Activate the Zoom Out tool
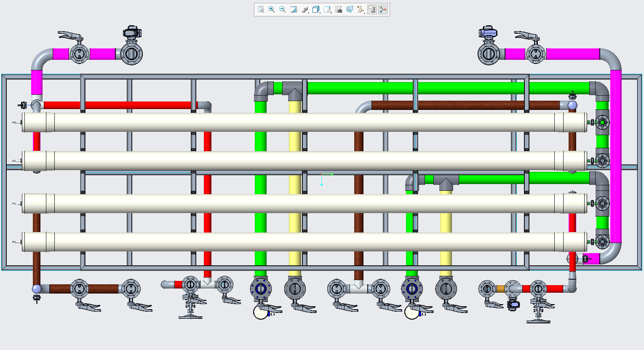644x350 pixels. tap(283, 9)
